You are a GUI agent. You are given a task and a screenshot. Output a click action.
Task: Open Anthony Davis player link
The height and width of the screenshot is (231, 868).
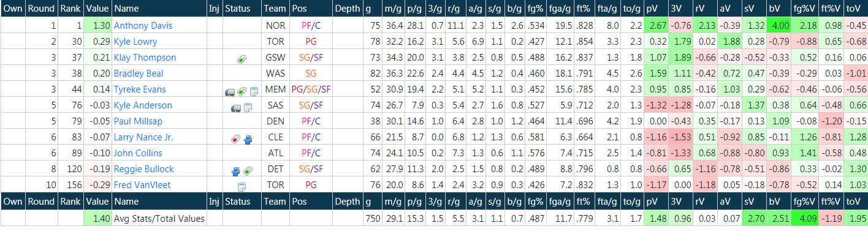pyautogui.click(x=143, y=26)
